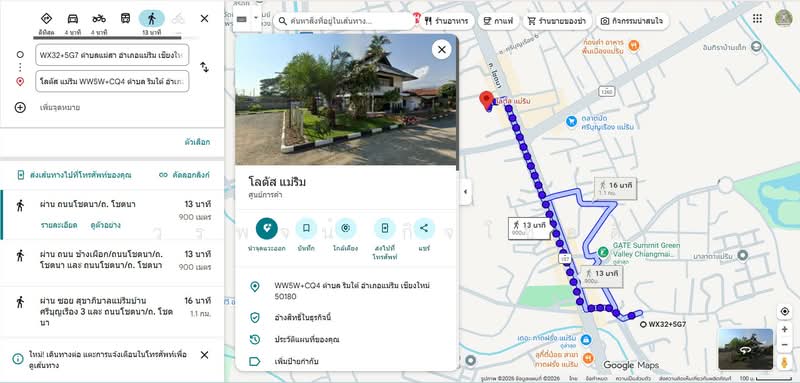
Task: Select the greyed-out cycling mode
Action: point(178,18)
